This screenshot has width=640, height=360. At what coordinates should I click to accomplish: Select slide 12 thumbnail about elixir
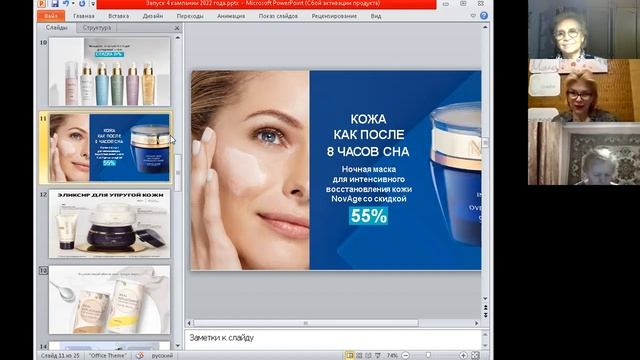tap(109, 224)
